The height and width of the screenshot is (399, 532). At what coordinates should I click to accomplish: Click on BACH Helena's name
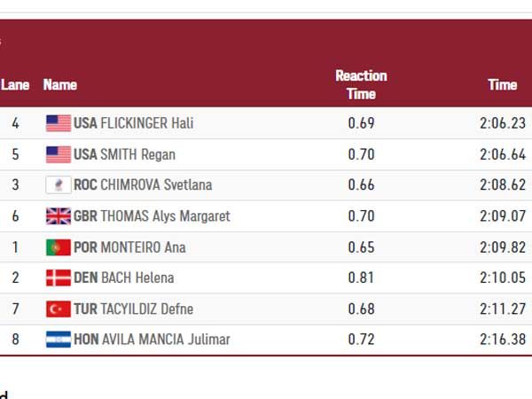(x=137, y=278)
